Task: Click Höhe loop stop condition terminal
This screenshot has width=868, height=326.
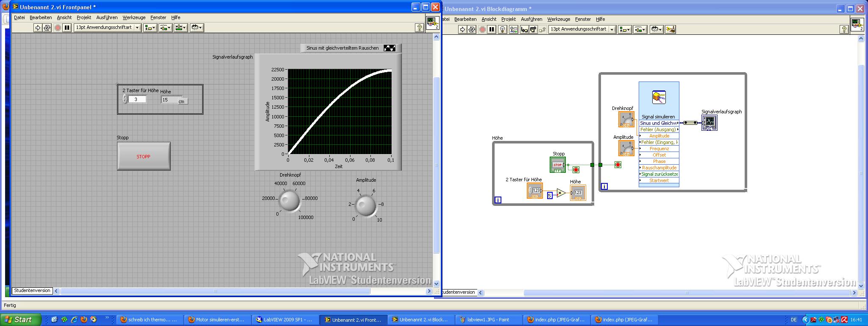Action: 576,170
